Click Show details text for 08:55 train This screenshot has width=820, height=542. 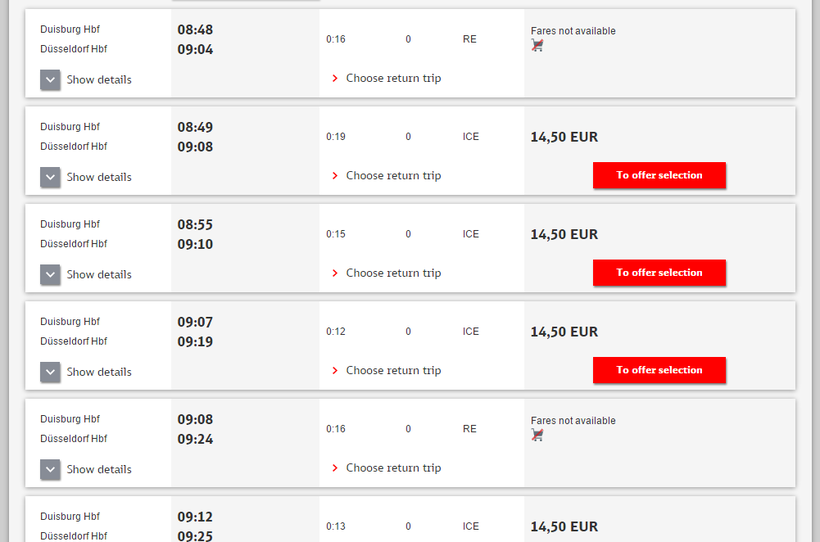pyautogui.click(x=99, y=274)
